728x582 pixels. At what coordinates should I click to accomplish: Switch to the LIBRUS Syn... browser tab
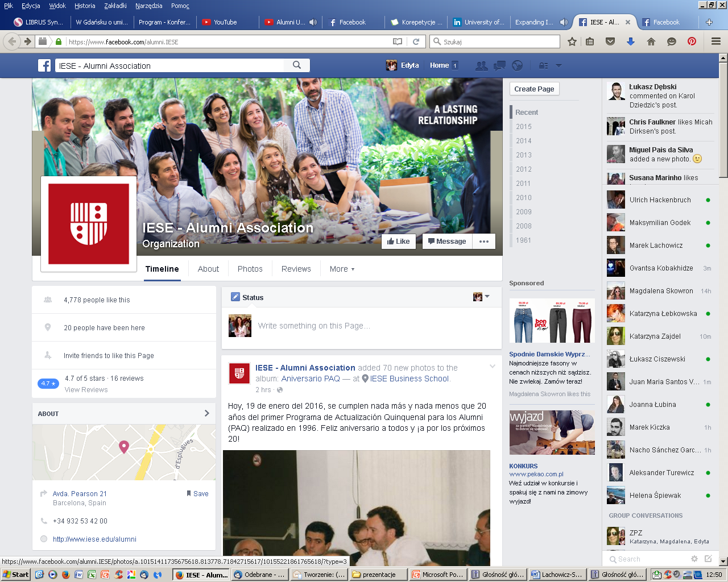39,22
